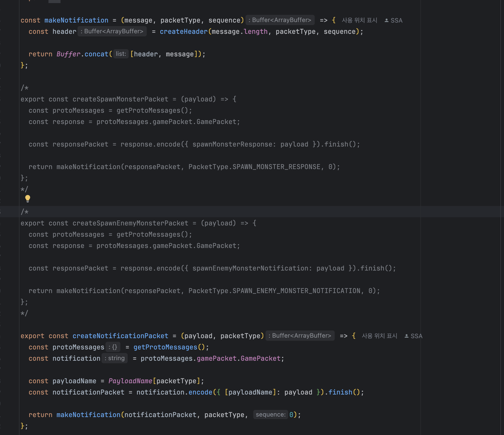
Task: Click the 0 value after 'sequence:' hint
Action: (291, 415)
